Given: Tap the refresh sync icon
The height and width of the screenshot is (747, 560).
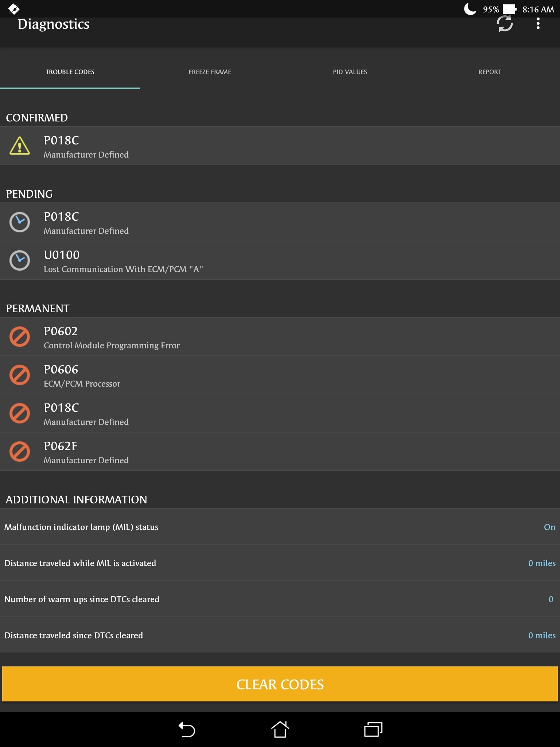Looking at the screenshot, I should pos(505,24).
